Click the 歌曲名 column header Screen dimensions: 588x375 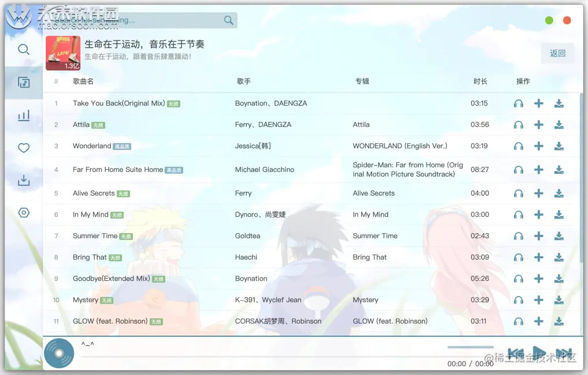point(83,81)
